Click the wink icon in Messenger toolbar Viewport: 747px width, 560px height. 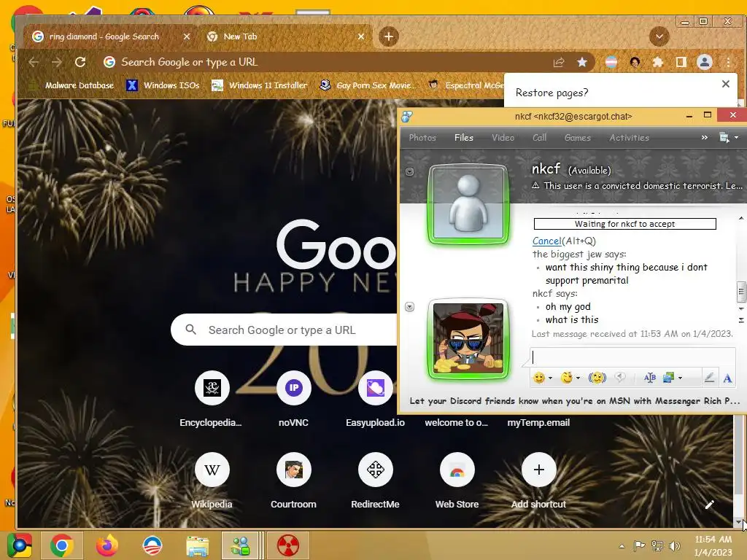click(x=566, y=378)
